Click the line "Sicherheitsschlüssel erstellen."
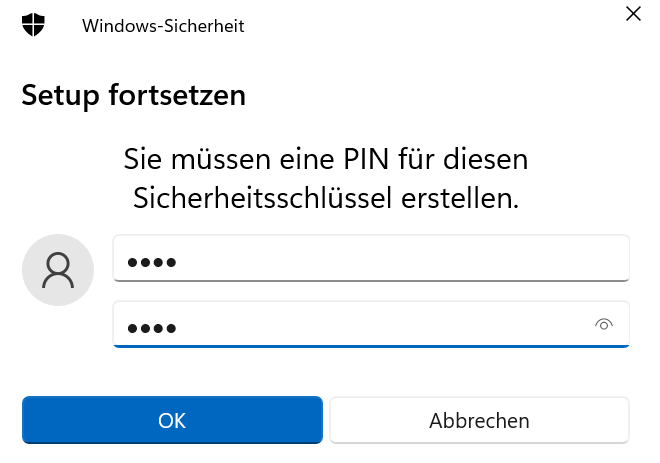The height and width of the screenshot is (463, 660). 326,198
